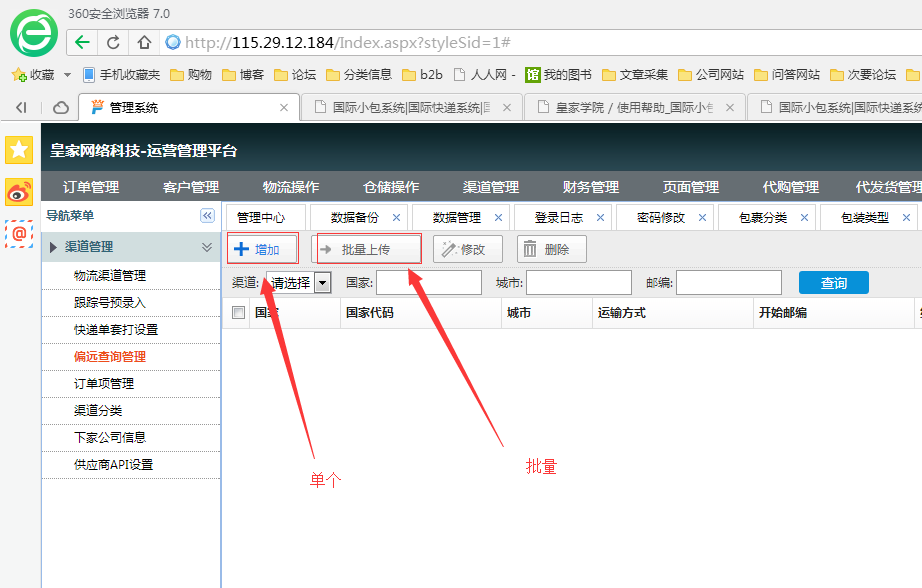Open Weibo sidebar icon
Screen dimensions: 922x588
pyautogui.click(x=19, y=192)
